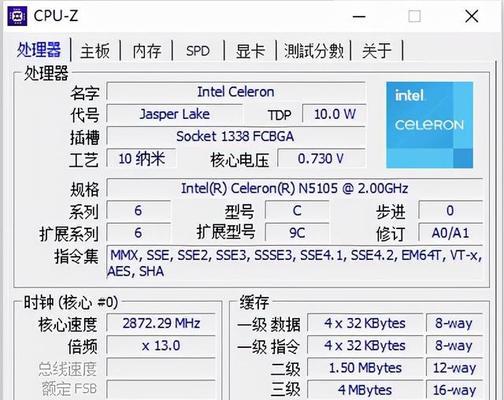
Task: Click the Socket 1338 FCBGA field
Action: pyautogui.click(x=236, y=136)
